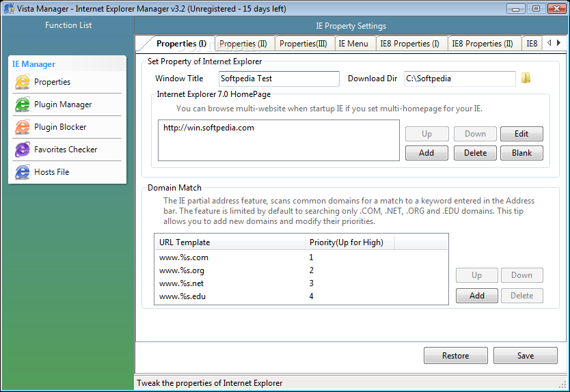Click homepage Down button
This screenshot has height=392, width=570.
click(475, 134)
